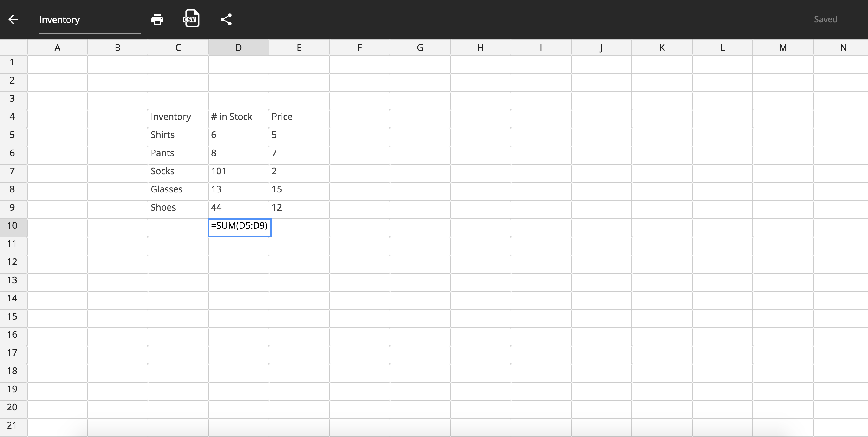The image size is (868, 437).
Task: Select column F header
Action: pos(360,48)
